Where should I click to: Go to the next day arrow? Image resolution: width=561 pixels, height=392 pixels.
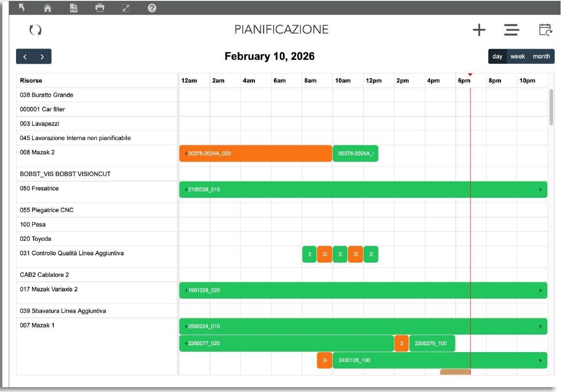pyautogui.click(x=42, y=56)
